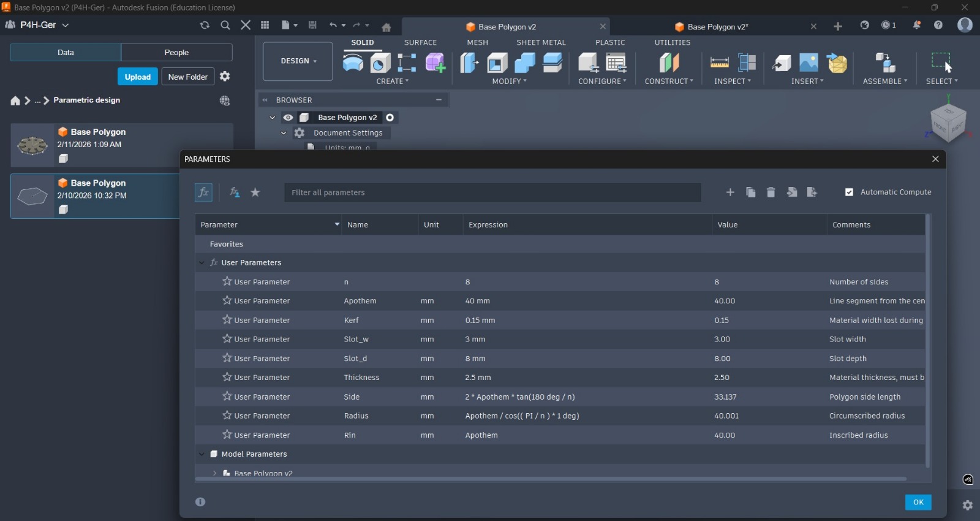Open the CONSTRUCT dropdown menu

[669, 82]
